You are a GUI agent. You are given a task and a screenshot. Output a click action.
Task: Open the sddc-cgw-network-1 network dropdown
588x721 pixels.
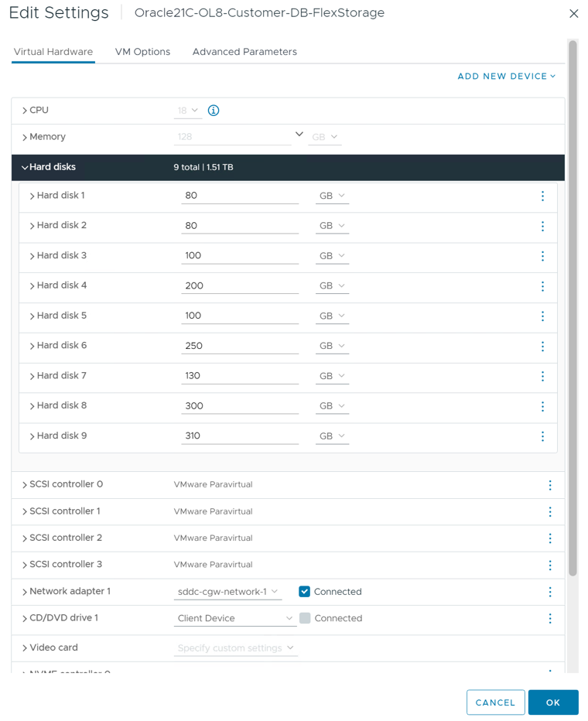pos(227,592)
